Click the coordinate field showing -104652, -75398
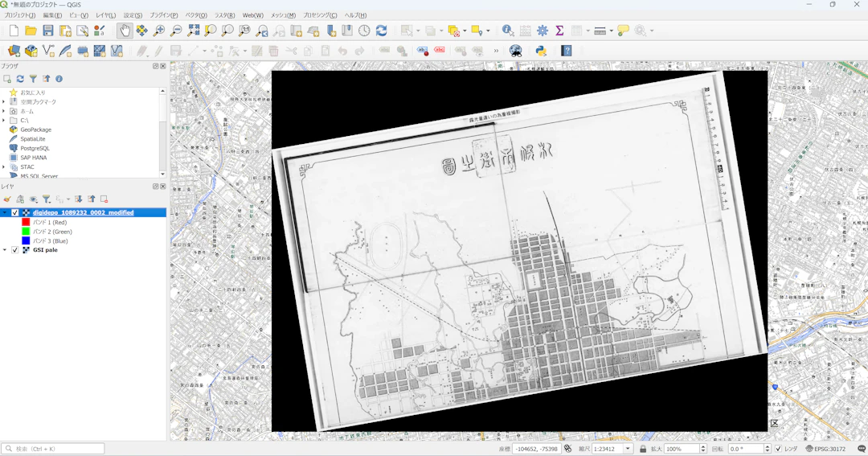This screenshot has width=868, height=456. click(536, 449)
